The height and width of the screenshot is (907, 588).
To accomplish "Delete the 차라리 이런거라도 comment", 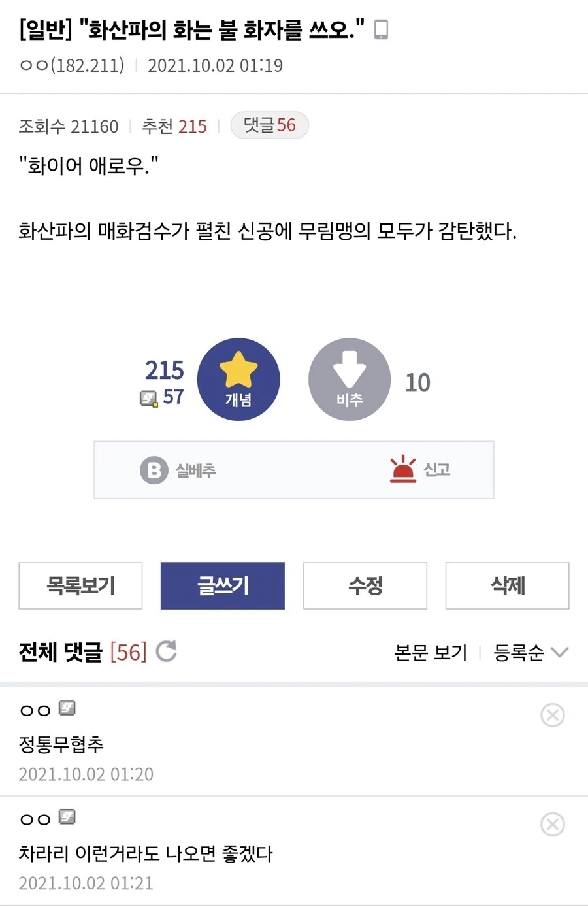I will [x=553, y=824].
